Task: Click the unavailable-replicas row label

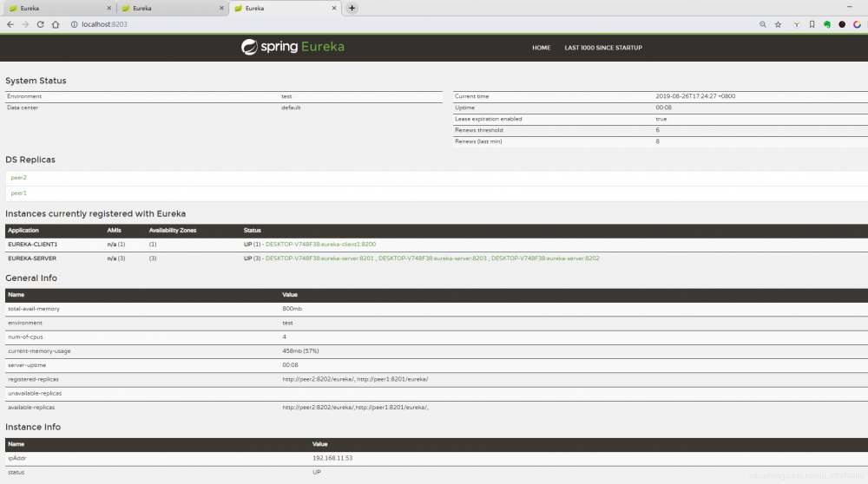Action: pos(35,393)
